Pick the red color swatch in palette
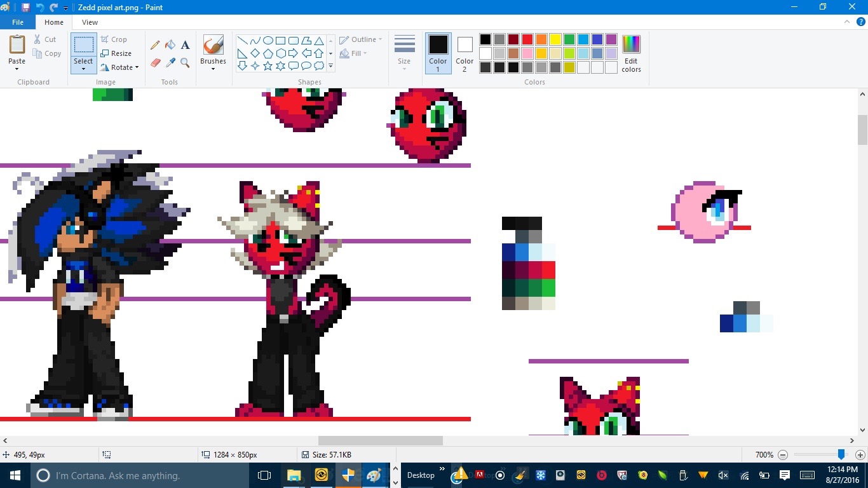Screen dimensions: 868x488 pyautogui.click(x=527, y=39)
